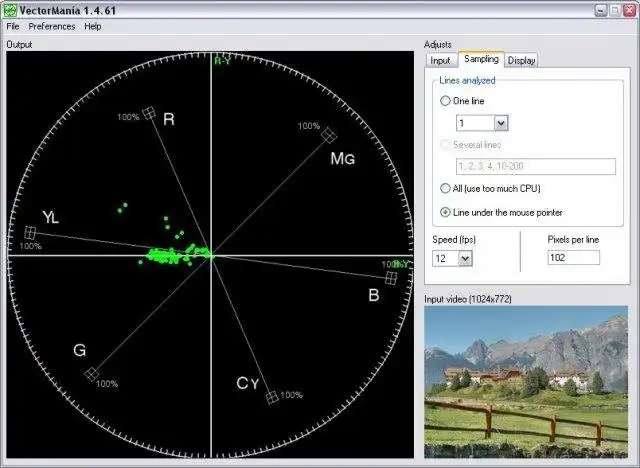
Task: Switch to the Display tab
Action: (x=521, y=60)
